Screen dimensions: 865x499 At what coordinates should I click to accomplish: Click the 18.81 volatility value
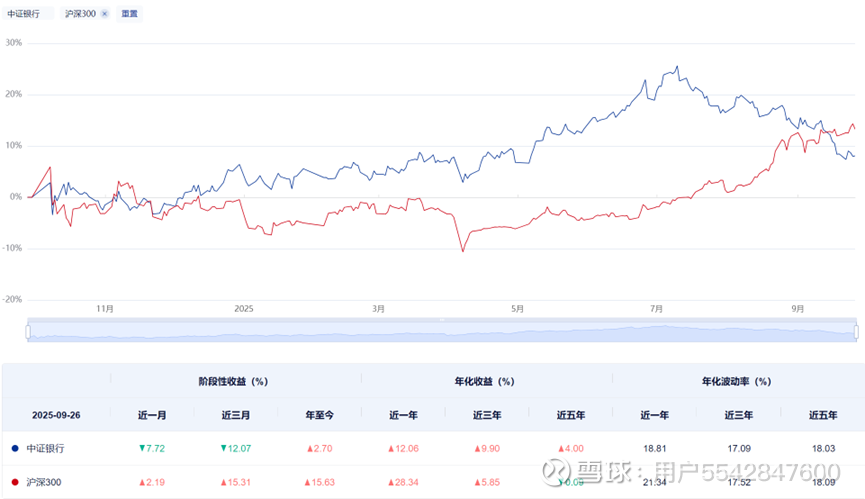click(655, 448)
